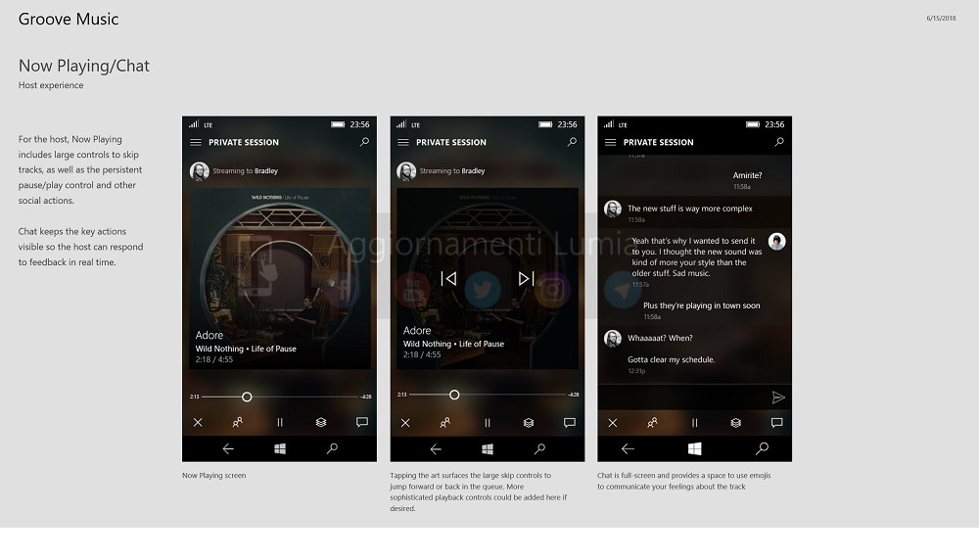This screenshot has height=560, width=979.
Task: Tap search icon in skip-controls phone header
Action: [572, 142]
